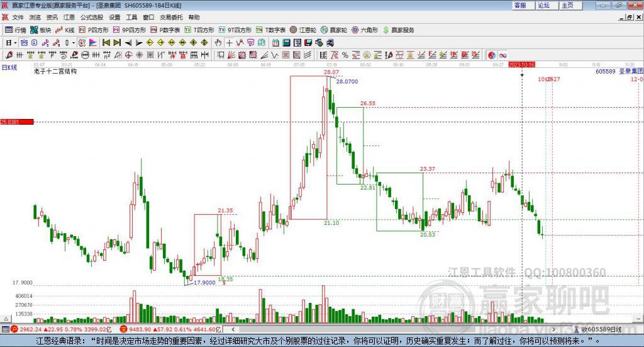The height and width of the screenshot is (347, 644).
Task: Select the circled crosshair target tool
Action: tap(128, 55)
